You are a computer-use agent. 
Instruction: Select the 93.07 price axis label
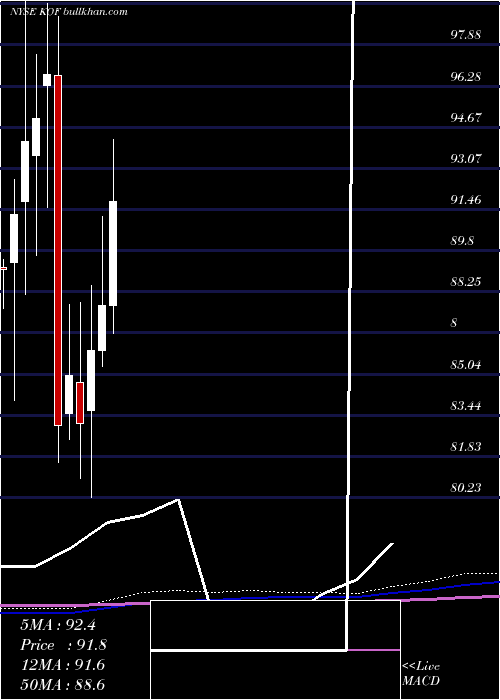[466, 158]
